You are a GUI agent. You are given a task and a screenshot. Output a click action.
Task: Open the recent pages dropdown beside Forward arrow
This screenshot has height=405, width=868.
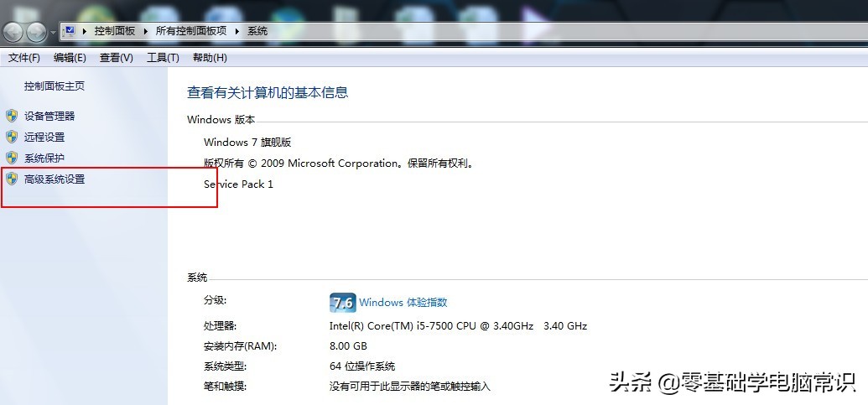[x=53, y=33]
